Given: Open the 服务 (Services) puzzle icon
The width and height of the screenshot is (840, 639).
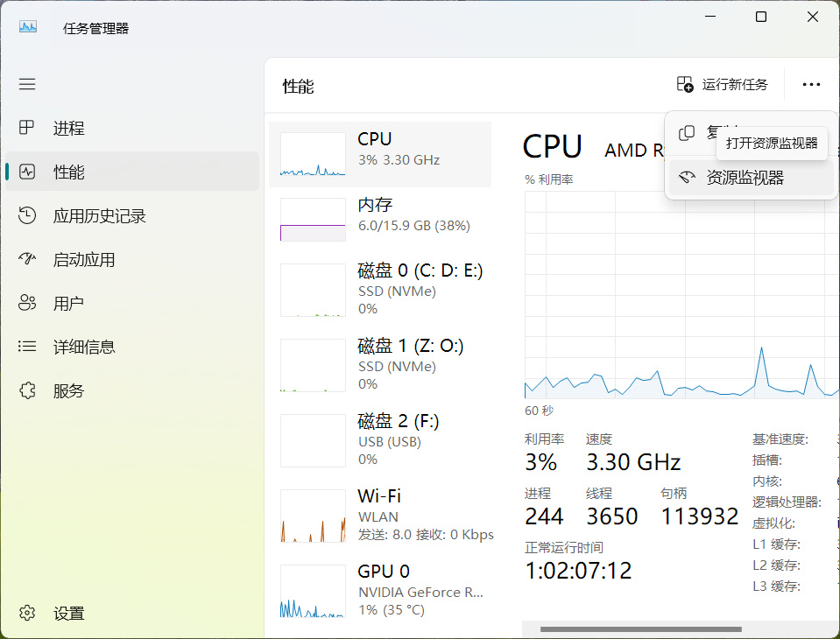Looking at the screenshot, I should [x=27, y=390].
